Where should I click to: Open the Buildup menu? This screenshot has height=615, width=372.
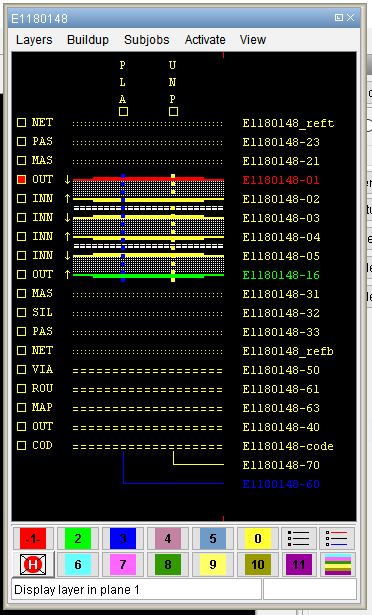(88, 40)
